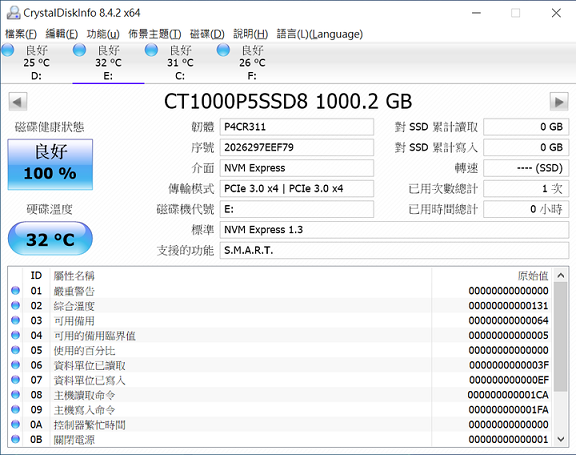The height and width of the screenshot is (455, 576).
Task: Click the previous disk left arrow button
Action: pyautogui.click(x=18, y=102)
